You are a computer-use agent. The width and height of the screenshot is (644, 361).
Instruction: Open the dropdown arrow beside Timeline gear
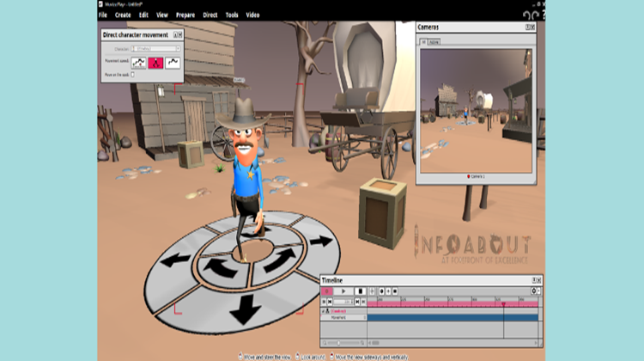pyautogui.click(x=539, y=291)
